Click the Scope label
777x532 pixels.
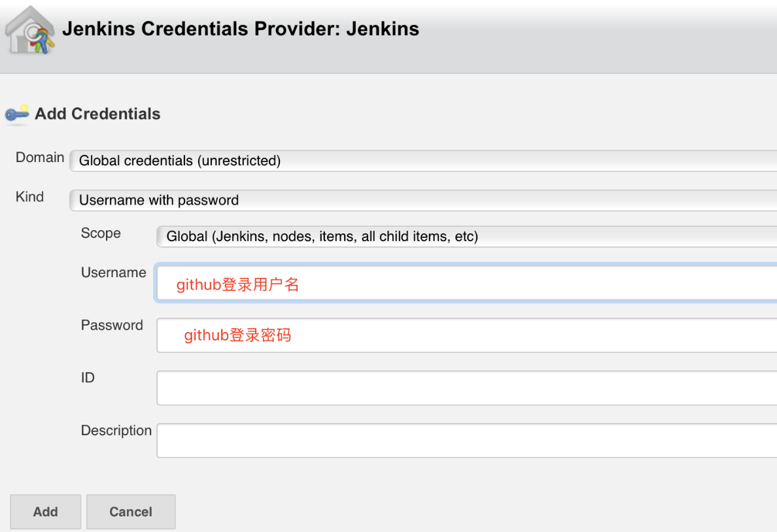101,233
